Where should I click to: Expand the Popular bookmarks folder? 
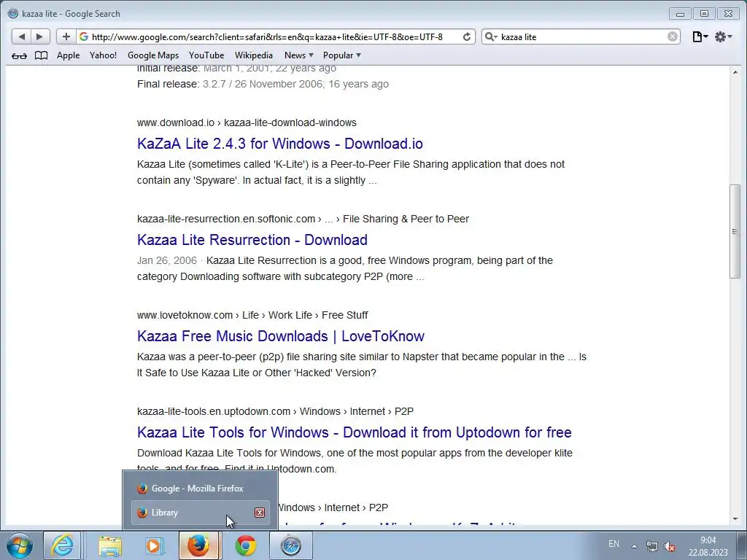click(341, 55)
